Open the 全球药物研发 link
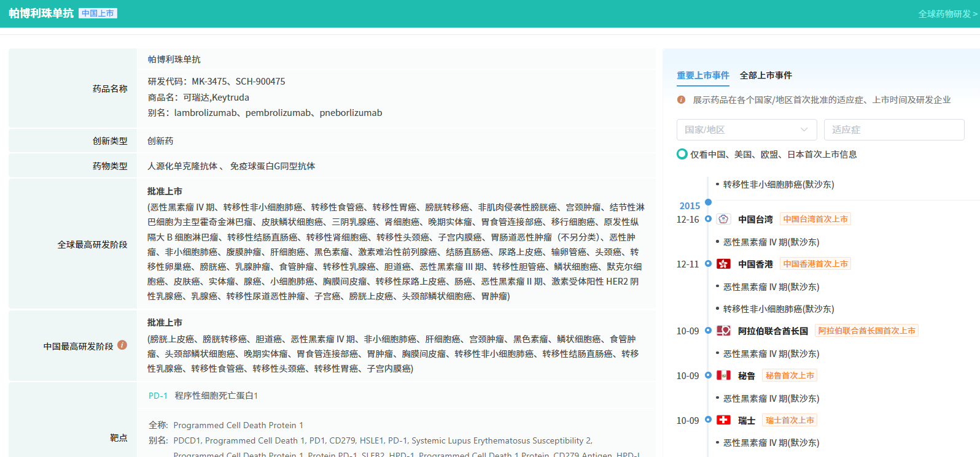This screenshot has height=457, width=980. click(947, 13)
